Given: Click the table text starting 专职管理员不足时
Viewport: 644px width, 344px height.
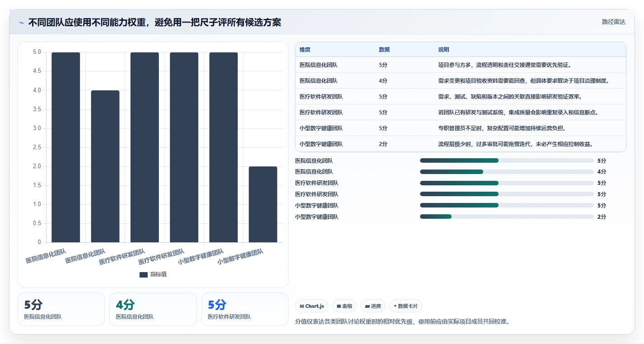Looking at the screenshot, I should [502, 128].
